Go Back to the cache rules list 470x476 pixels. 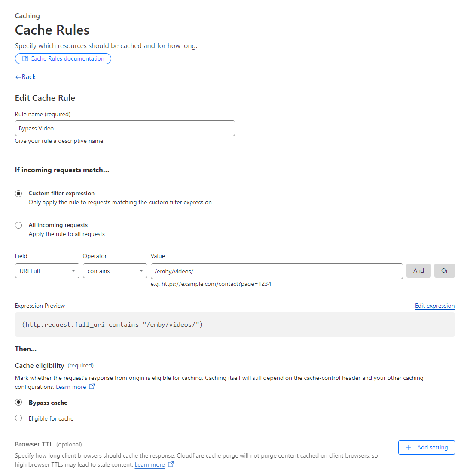pos(29,77)
